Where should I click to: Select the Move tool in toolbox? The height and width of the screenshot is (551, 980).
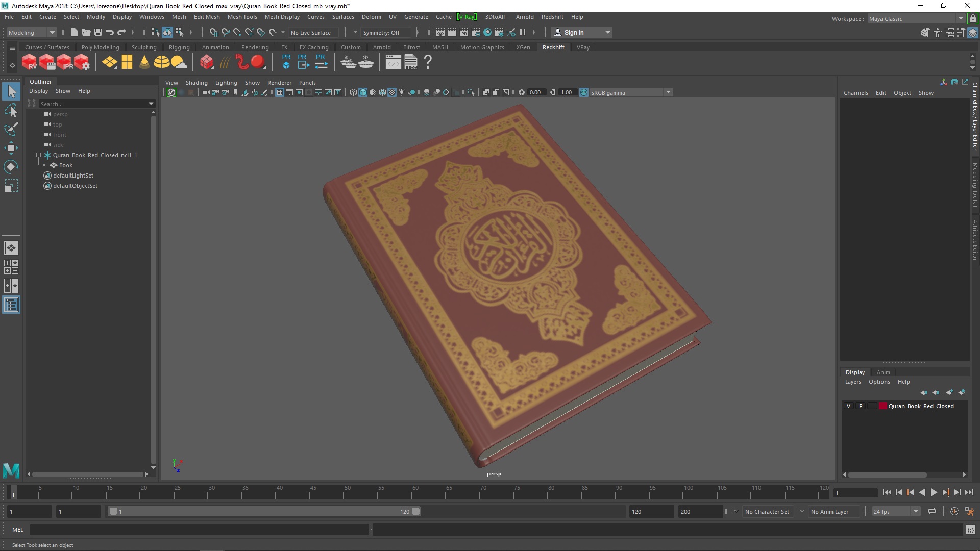(11, 148)
